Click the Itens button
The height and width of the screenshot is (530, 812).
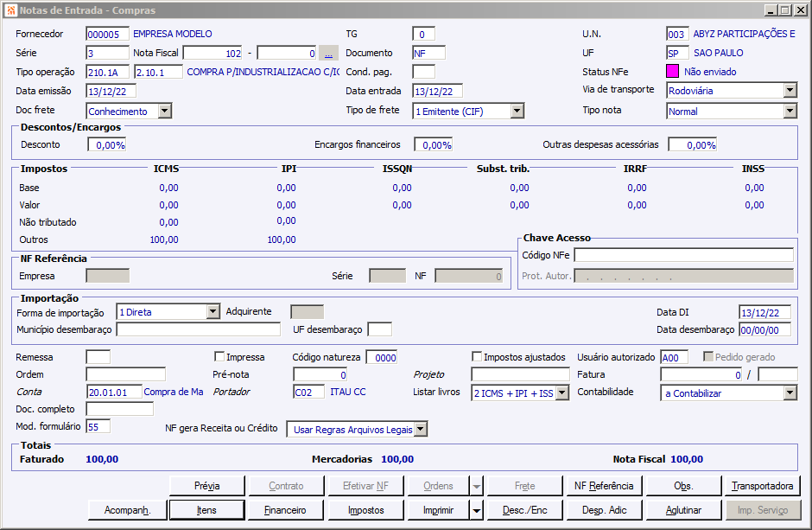206,511
